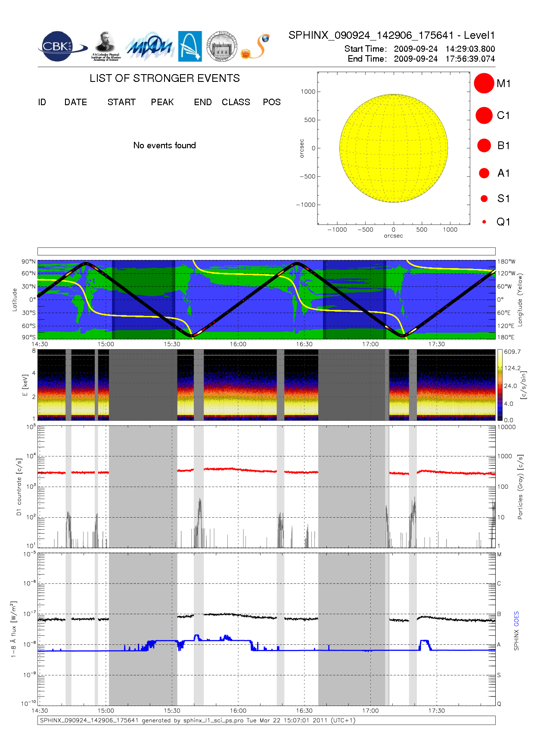Image resolution: width=534 pixels, height=756 pixels.
Task: Click the DATE column header
Action: point(76,102)
